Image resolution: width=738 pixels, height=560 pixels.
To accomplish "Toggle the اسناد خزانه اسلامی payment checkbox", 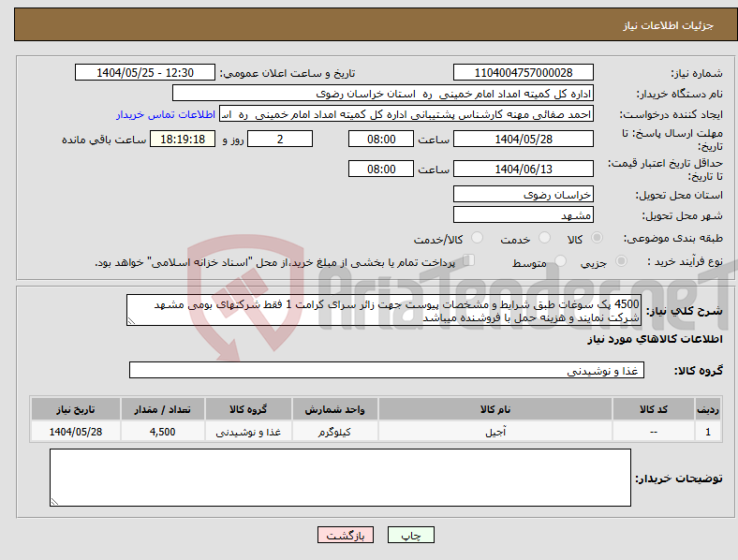I will click(469, 259).
